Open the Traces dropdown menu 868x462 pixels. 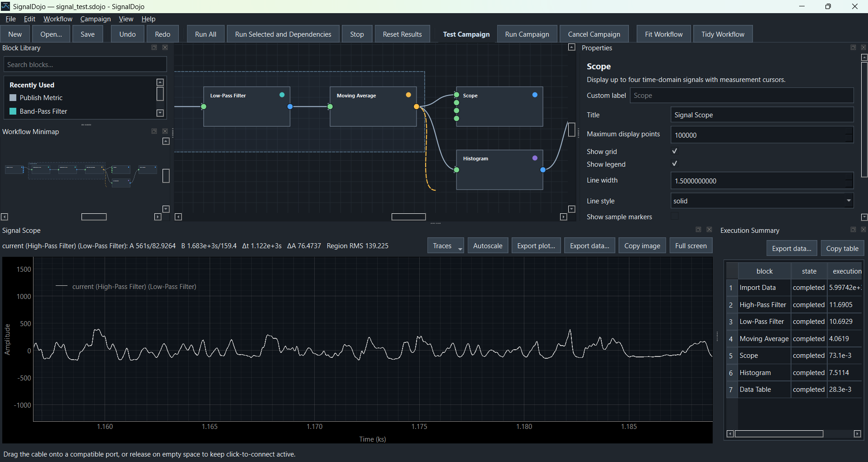[x=446, y=246]
